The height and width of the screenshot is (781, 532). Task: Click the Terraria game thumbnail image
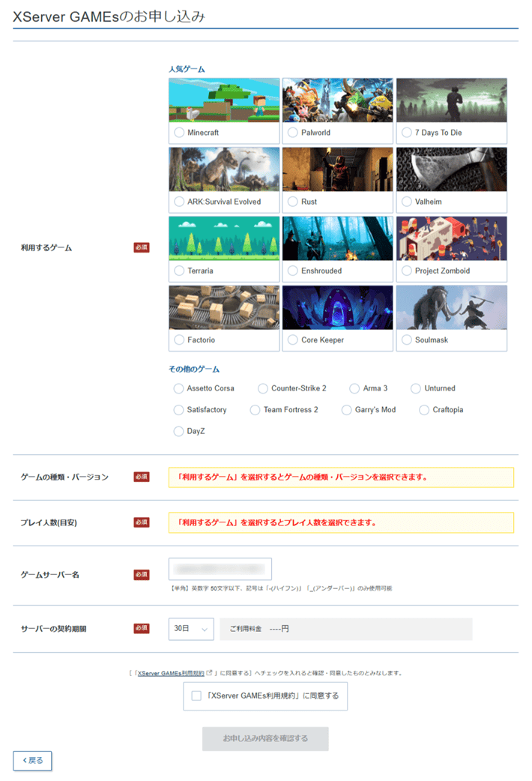224,238
